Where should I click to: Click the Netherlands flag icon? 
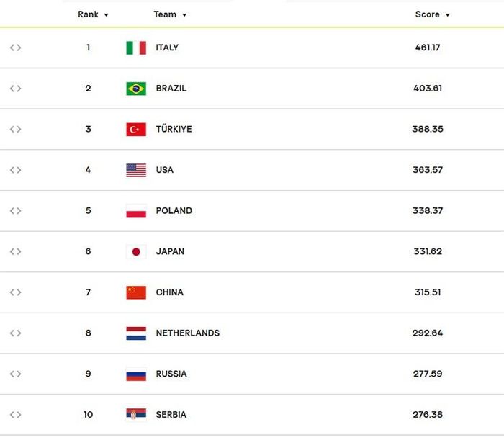136,333
